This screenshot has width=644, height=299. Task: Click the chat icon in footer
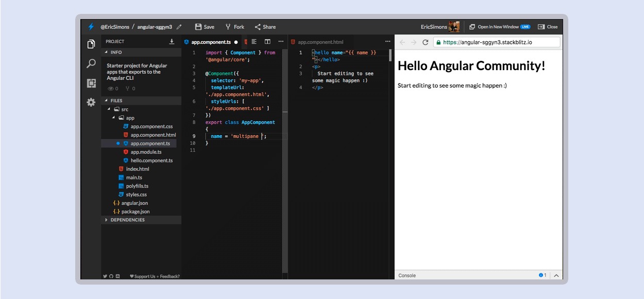[118, 276]
